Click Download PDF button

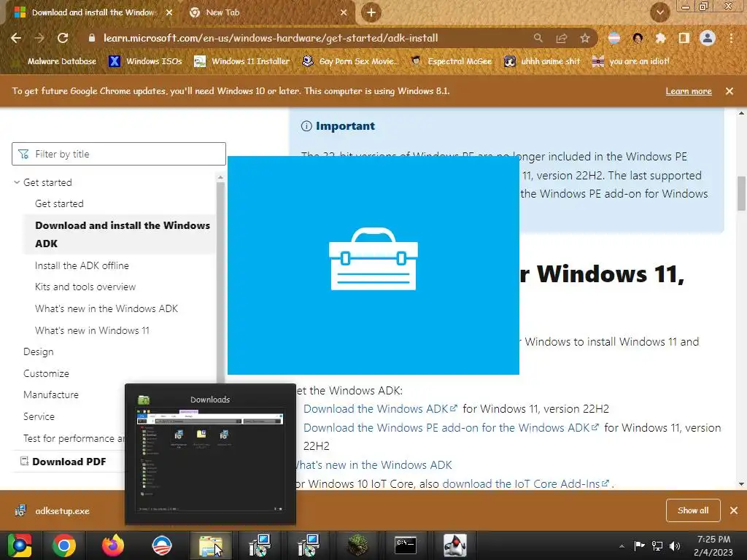click(x=63, y=462)
